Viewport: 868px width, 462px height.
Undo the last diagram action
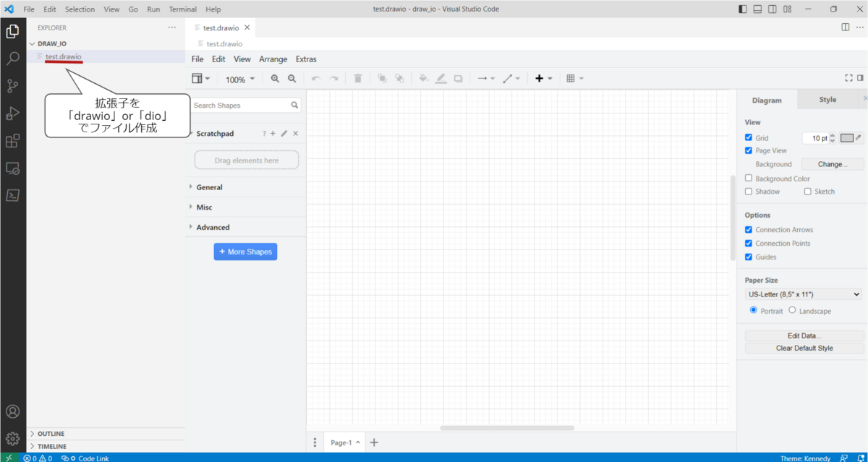coord(315,79)
